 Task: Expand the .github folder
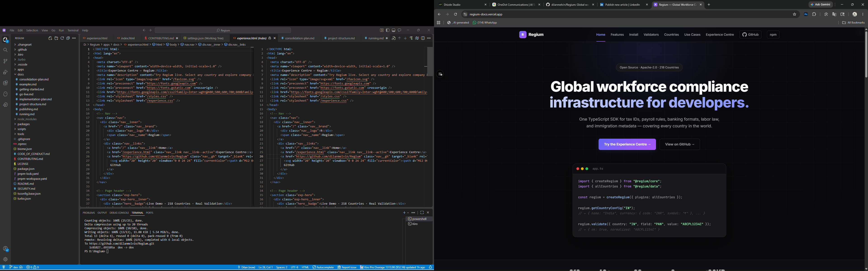22,49
